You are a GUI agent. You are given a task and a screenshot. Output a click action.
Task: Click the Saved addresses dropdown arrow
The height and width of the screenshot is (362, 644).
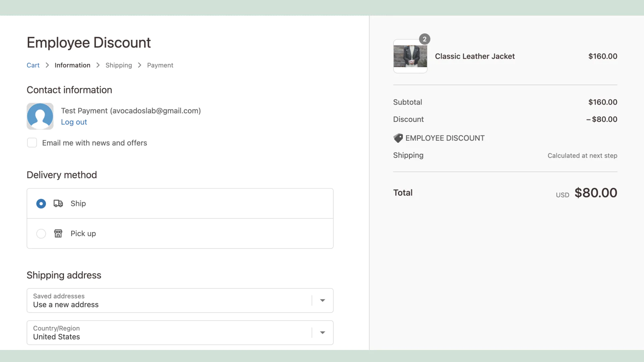point(322,300)
